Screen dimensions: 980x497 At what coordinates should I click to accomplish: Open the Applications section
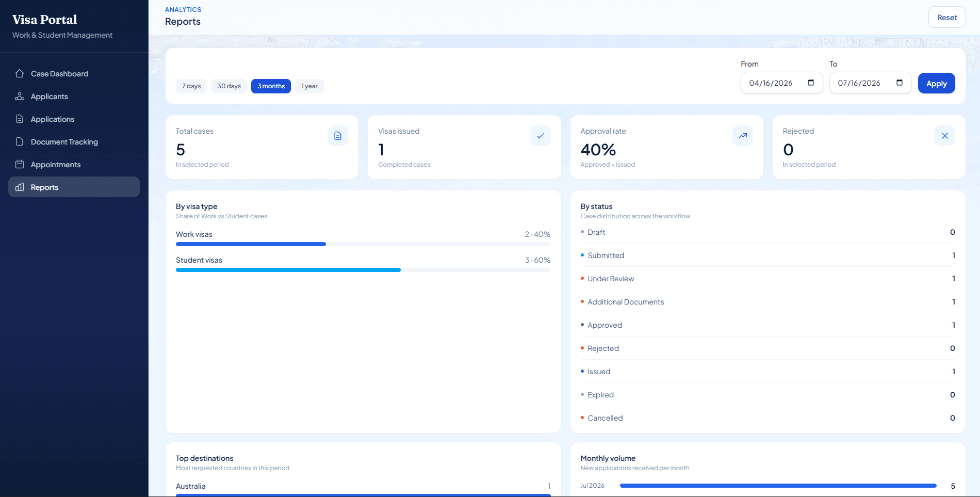click(x=74, y=119)
